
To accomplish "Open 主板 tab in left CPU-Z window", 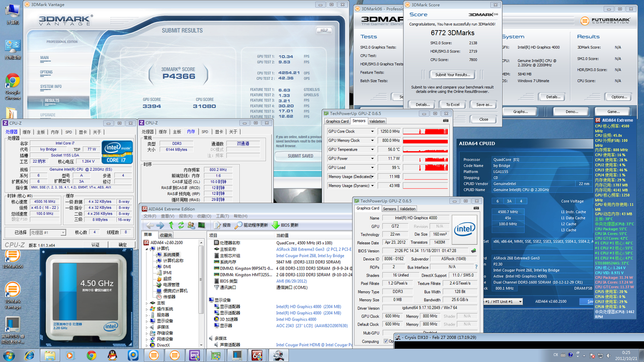I will coord(41,132).
